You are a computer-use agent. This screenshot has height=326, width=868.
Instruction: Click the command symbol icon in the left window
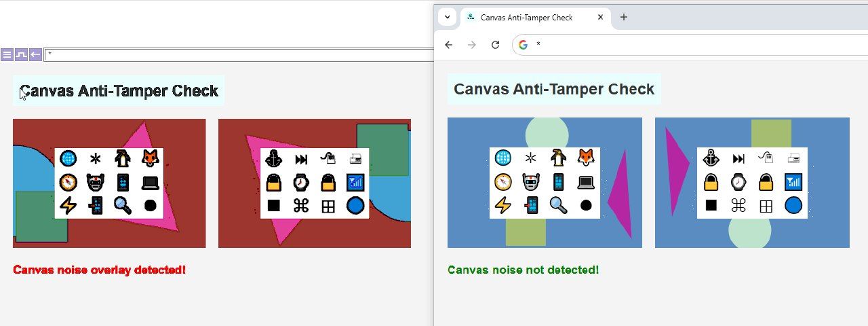[x=301, y=206]
